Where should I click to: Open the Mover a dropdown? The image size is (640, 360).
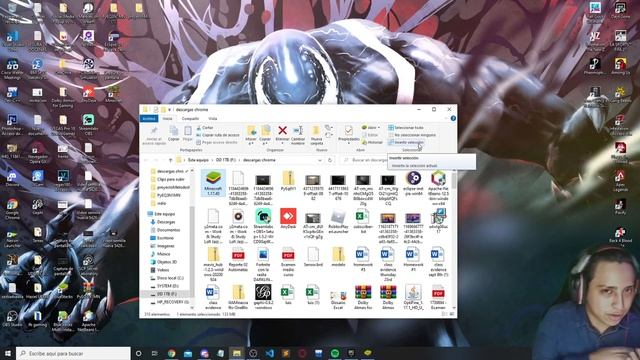251,135
